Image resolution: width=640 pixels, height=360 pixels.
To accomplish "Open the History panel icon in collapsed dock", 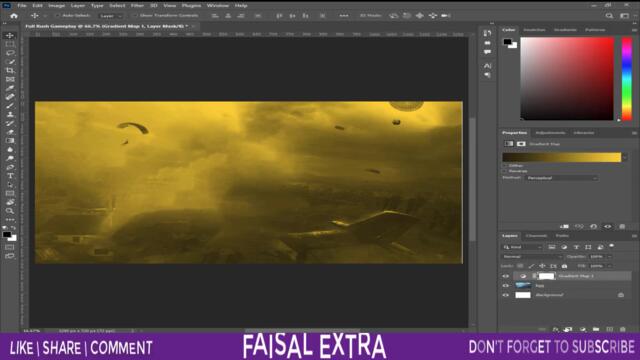I will [487, 33].
